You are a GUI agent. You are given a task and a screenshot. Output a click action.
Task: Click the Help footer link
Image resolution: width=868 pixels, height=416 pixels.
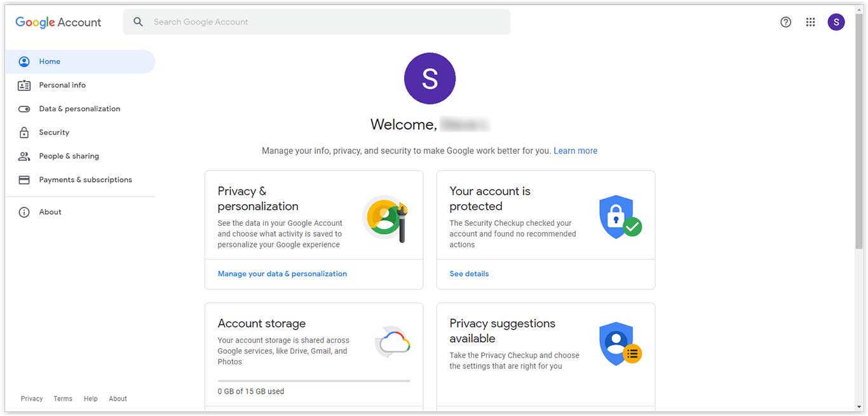point(91,399)
